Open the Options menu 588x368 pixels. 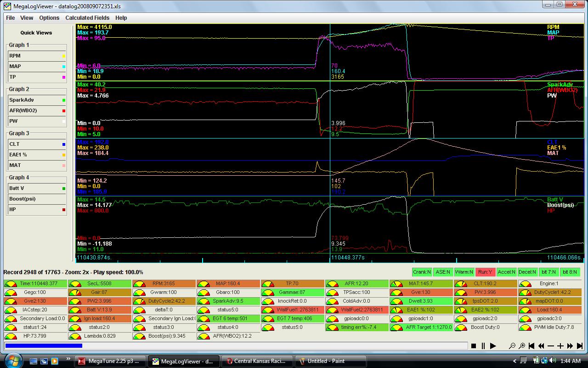pyautogui.click(x=49, y=18)
